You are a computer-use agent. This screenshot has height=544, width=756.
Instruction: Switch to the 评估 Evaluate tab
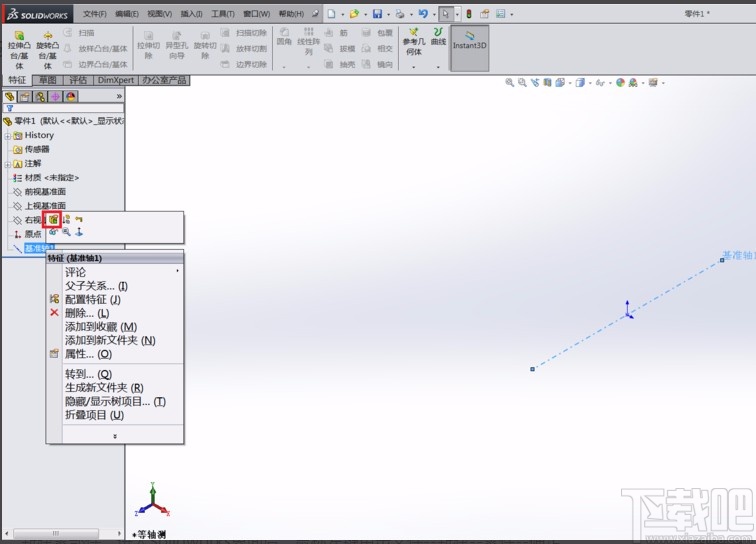coord(78,80)
